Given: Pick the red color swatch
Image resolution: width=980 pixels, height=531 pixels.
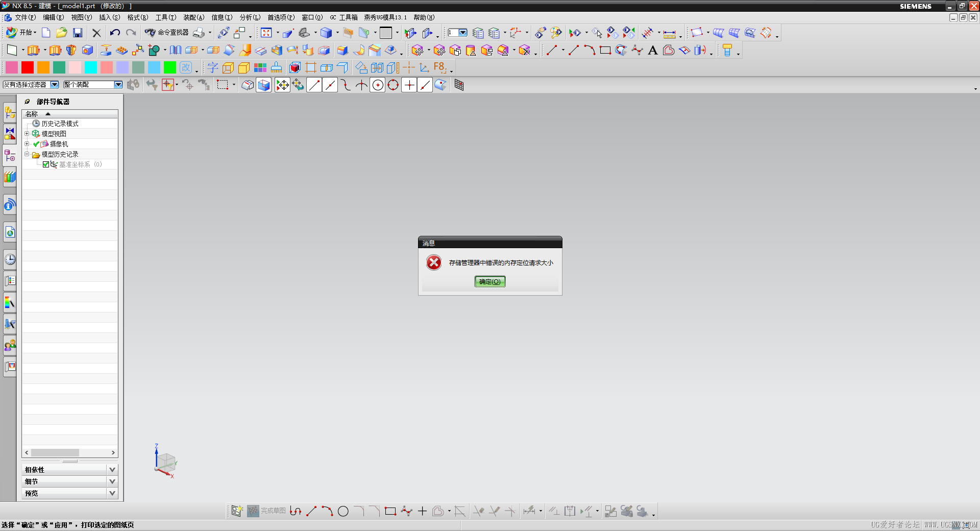Looking at the screenshot, I should click(28, 67).
